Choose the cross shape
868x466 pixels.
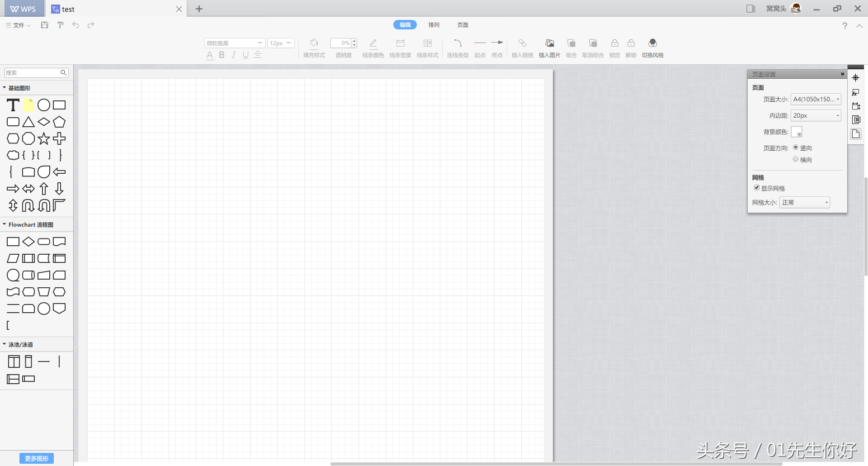(x=59, y=138)
